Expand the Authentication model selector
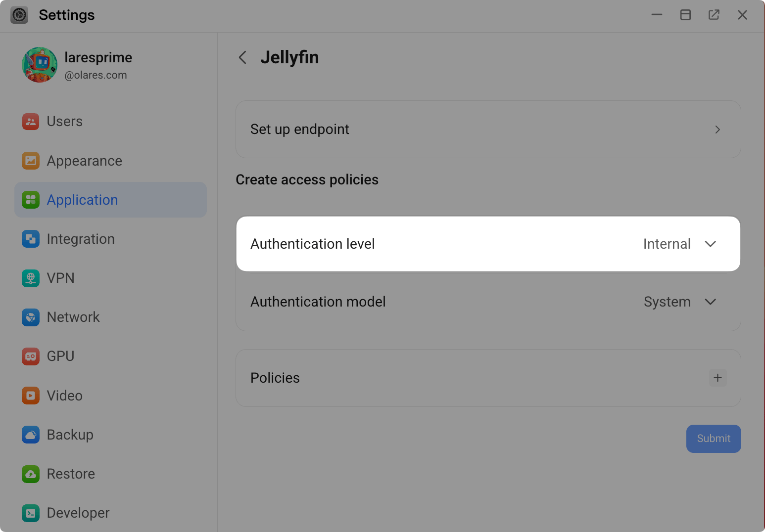 tap(711, 302)
